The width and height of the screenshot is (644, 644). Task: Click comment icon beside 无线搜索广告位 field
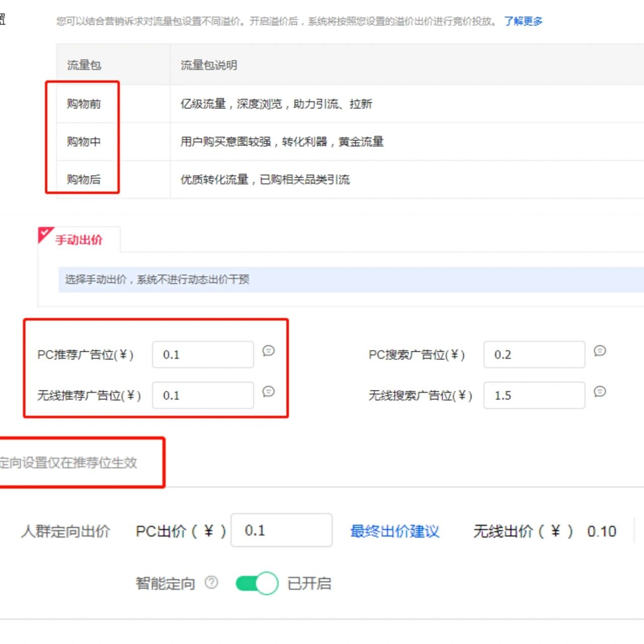[x=600, y=391]
